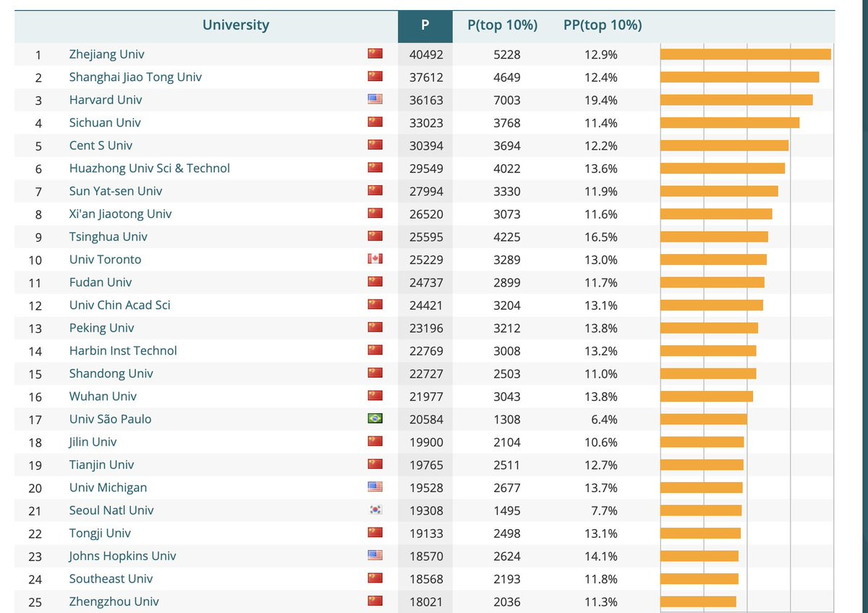868x613 pixels.
Task: Open the Johns Hopkins Univ link
Action: tap(123, 556)
